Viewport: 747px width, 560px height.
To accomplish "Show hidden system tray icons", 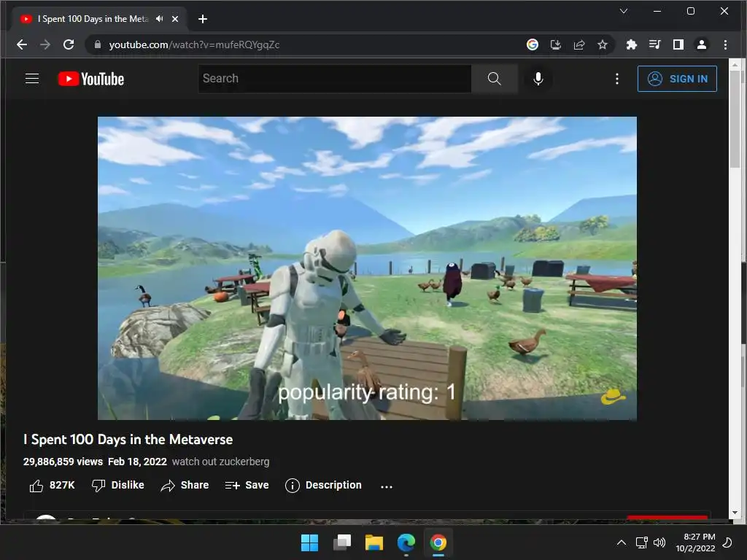I will point(622,542).
